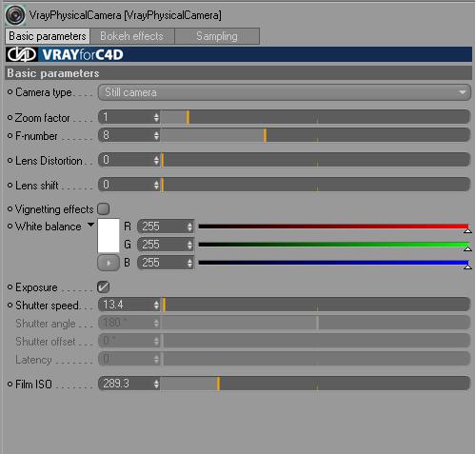476x454 pixels.
Task: Click the B channel spinner arrows
Action: coord(189,263)
